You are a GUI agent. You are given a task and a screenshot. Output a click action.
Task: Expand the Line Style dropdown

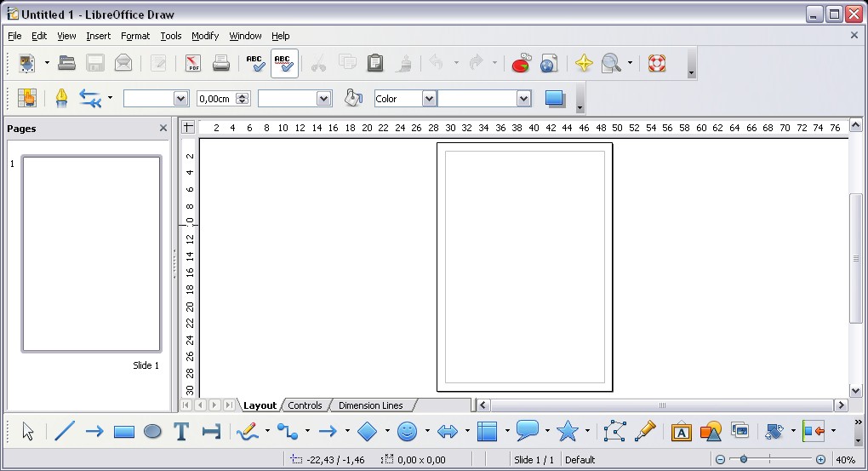tap(180, 99)
